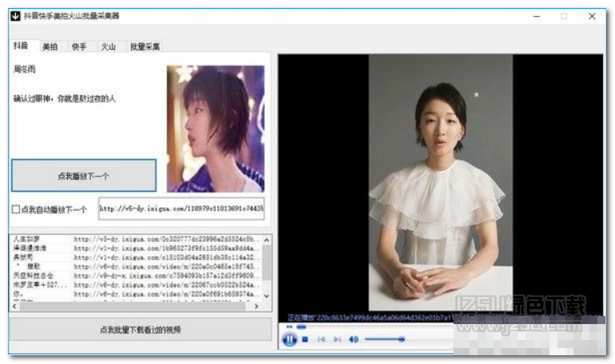Viewport: 615px width, 364px height.
Task: Stop video playback with square button
Action: click(x=305, y=339)
